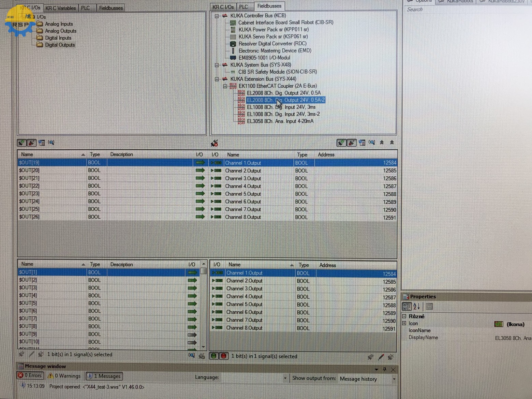The image size is (532, 399).
Task: Click the down arrow of the lower $OUT scrollbar
Action: point(204,347)
